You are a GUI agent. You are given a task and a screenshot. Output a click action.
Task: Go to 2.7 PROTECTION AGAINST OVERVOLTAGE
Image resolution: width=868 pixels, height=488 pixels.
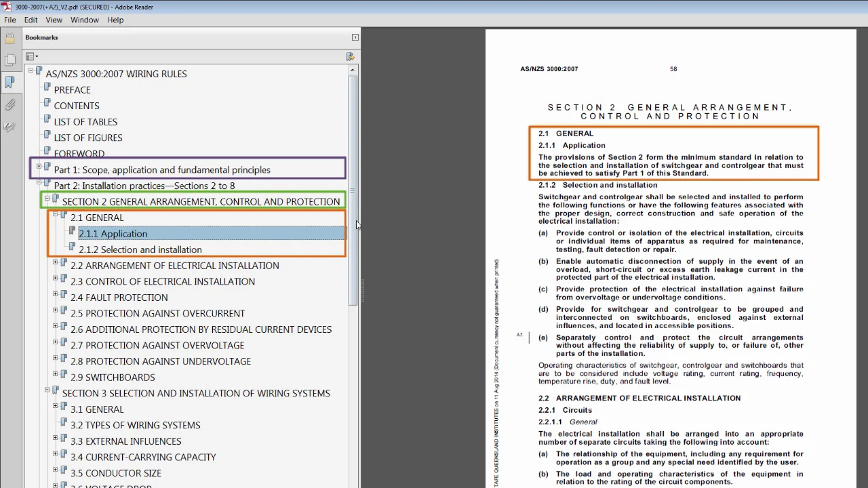(x=157, y=345)
